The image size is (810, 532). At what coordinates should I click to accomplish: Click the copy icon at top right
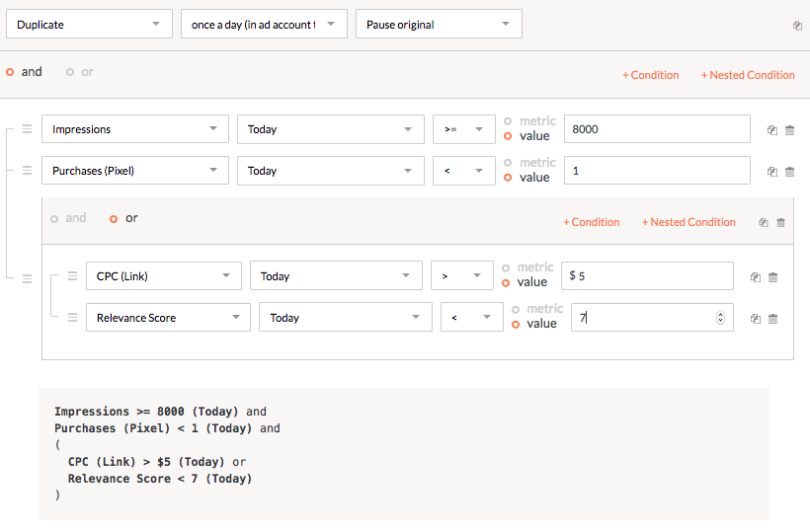797,26
